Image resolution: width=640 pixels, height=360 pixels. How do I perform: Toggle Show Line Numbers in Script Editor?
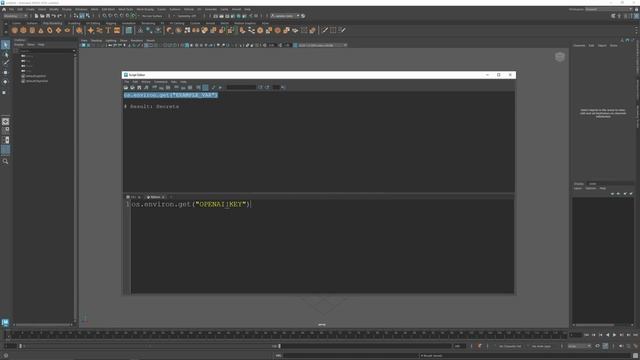point(205,87)
